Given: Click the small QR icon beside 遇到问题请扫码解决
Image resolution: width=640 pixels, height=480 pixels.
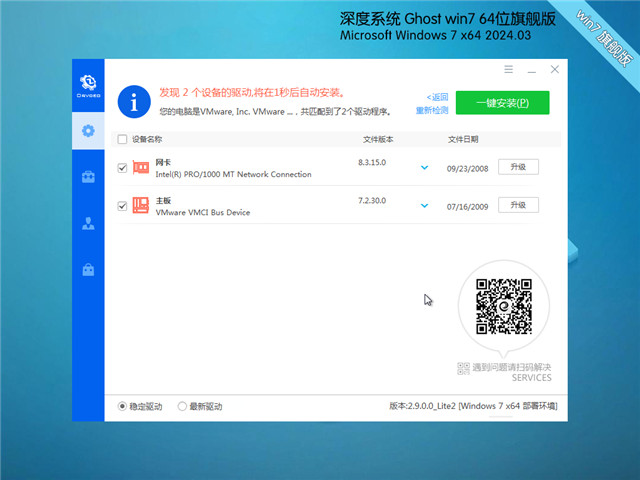Looking at the screenshot, I should point(463,368).
